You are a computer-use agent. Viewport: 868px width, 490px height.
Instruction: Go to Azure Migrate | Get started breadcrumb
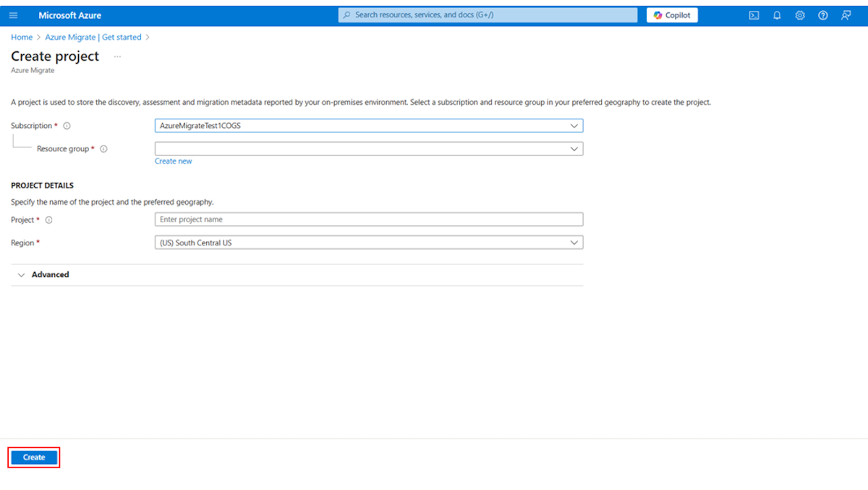(93, 38)
